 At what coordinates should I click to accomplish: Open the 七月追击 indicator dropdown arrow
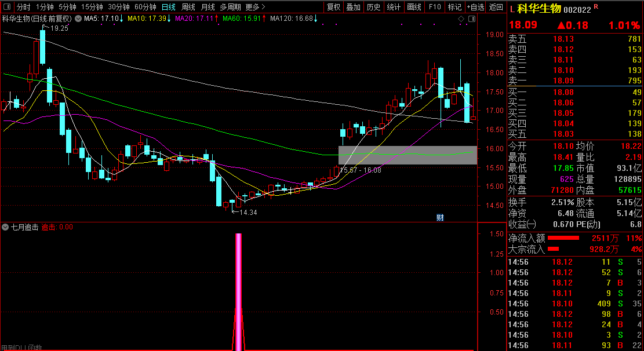coord(6,227)
